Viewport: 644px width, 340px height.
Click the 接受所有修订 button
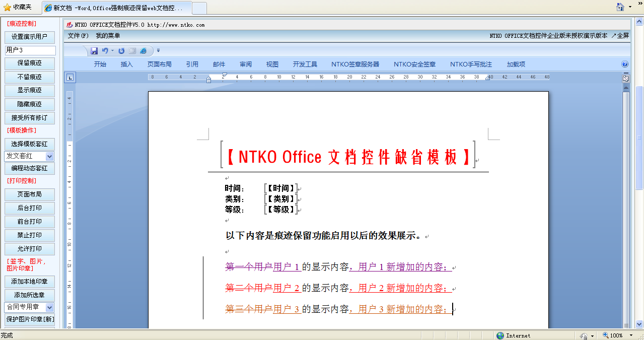click(30, 118)
